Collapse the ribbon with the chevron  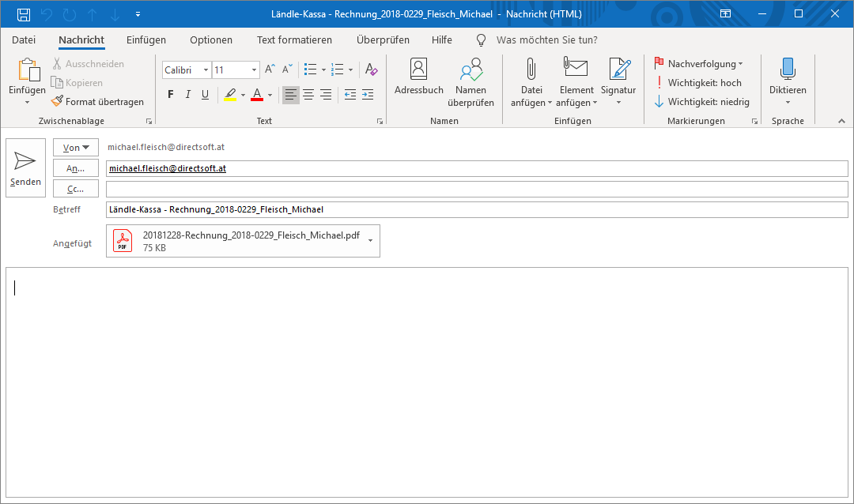point(841,121)
